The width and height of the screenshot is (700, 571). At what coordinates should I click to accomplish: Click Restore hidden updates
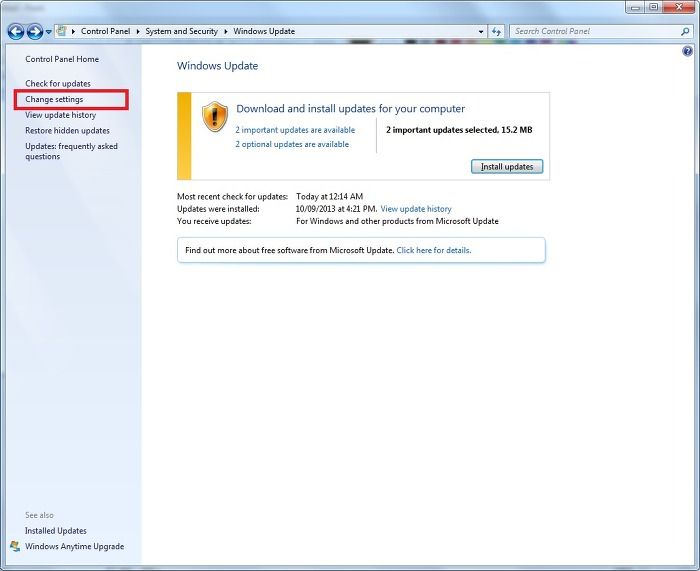point(67,130)
